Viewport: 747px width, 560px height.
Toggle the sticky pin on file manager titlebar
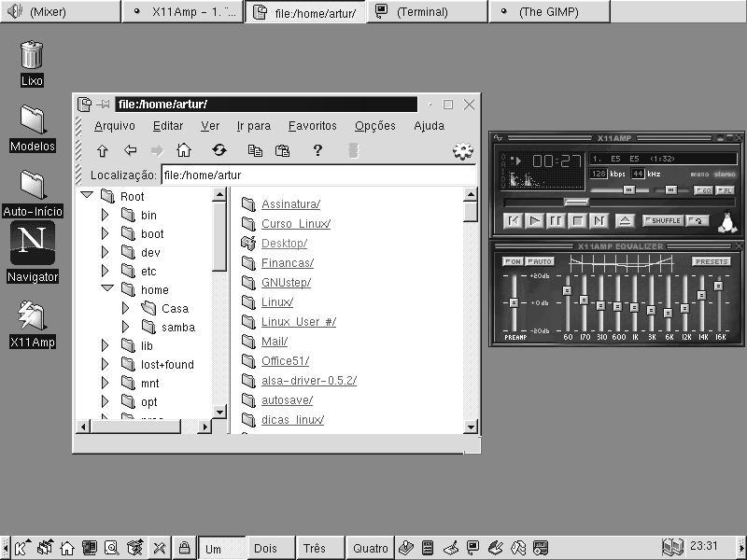(103, 104)
